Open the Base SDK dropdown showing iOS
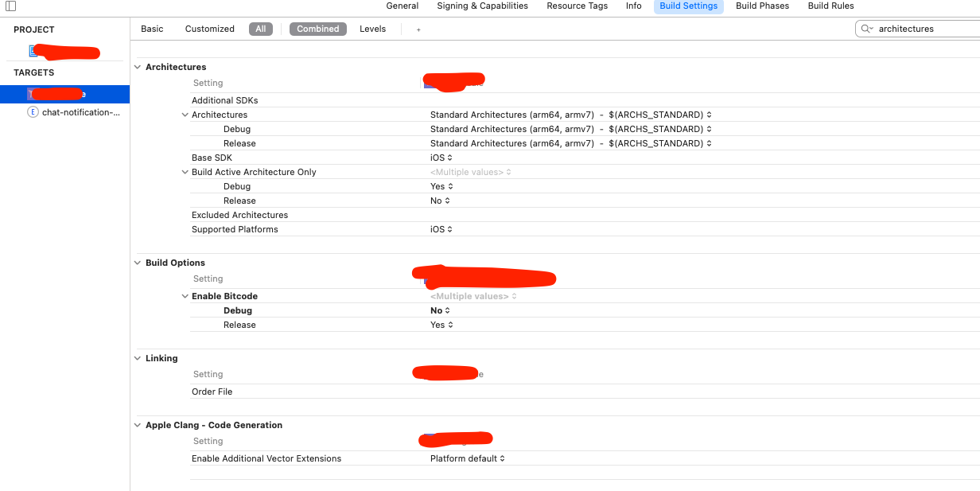Viewport: 980px width, 491px height. [441, 158]
